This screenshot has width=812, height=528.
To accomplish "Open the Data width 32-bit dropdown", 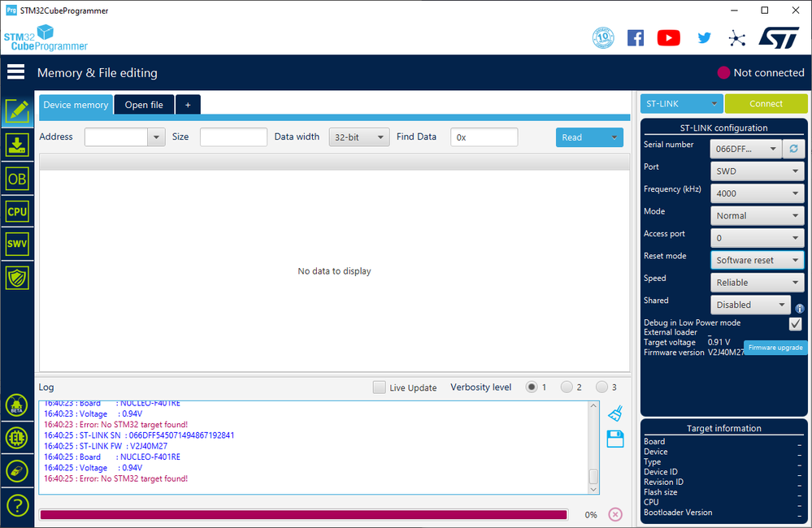I will point(359,137).
